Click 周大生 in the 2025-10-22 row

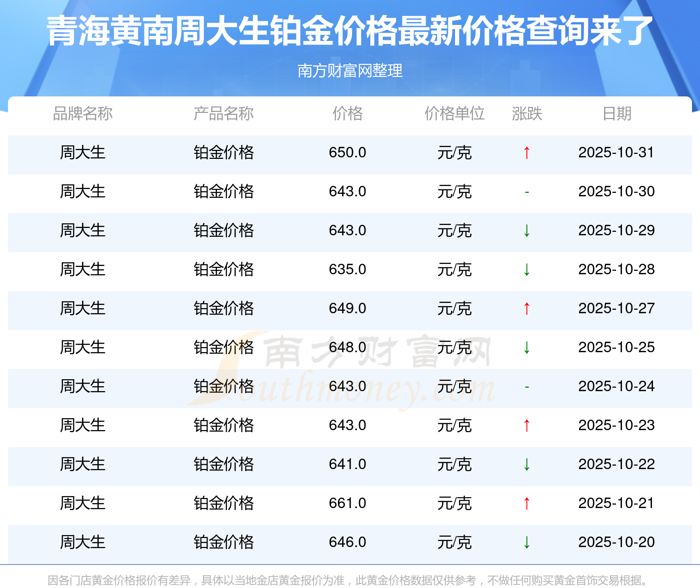[x=83, y=464]
